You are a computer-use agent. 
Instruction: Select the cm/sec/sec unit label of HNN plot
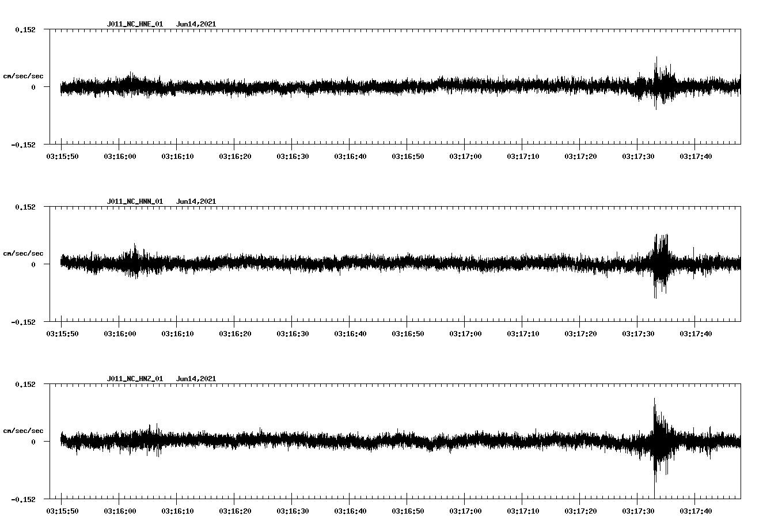click(x=23, y=253)
